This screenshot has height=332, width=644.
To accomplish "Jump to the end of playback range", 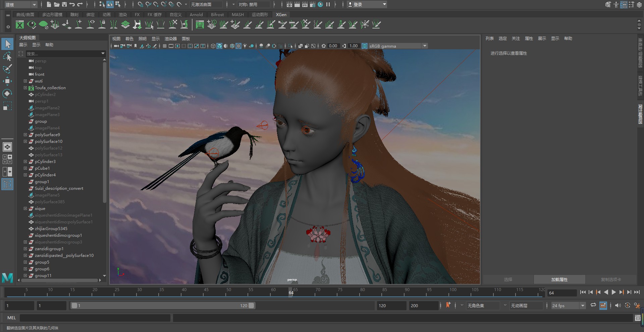I will pos(637,292).
